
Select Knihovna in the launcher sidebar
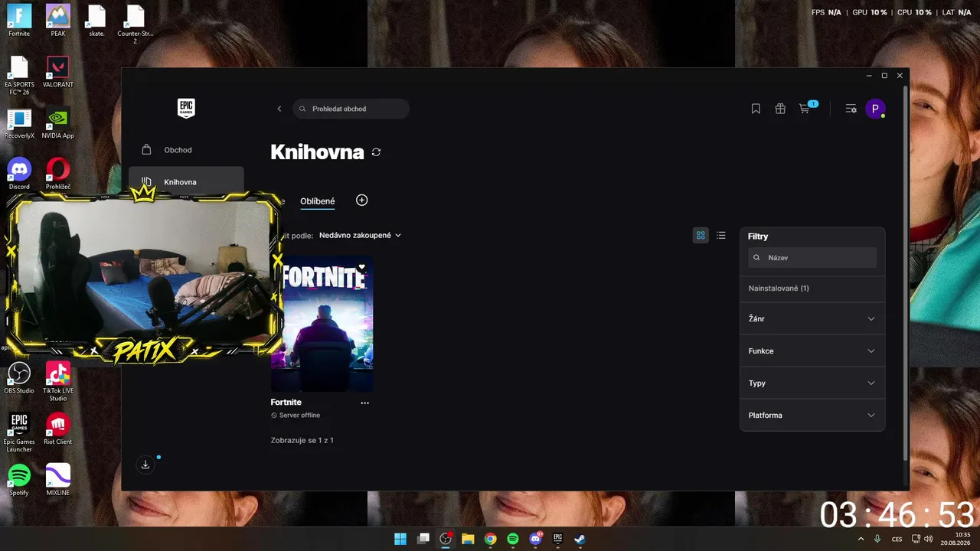(186, 182)
